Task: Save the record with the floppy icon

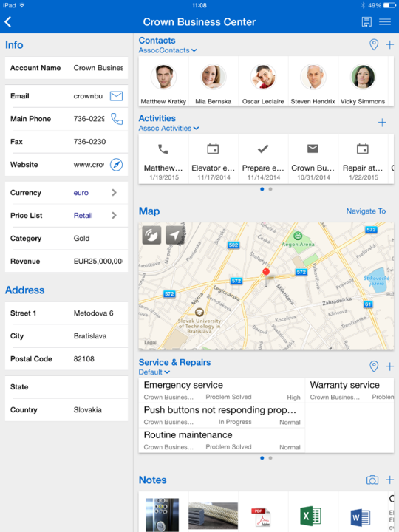Action: [366, 22]
